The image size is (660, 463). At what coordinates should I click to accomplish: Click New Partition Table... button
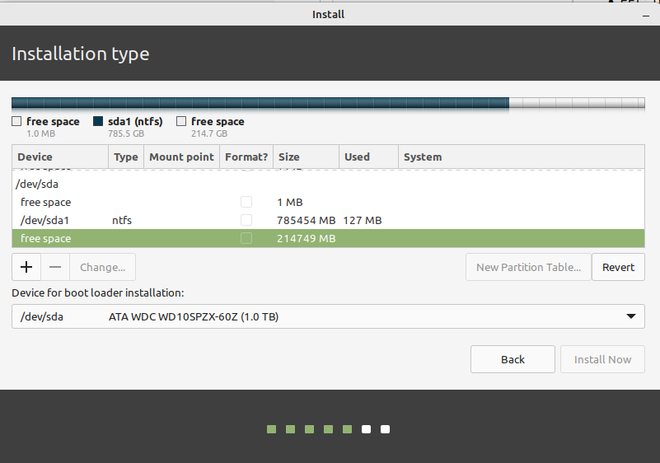pyautogui.click(x=528, y=267)
